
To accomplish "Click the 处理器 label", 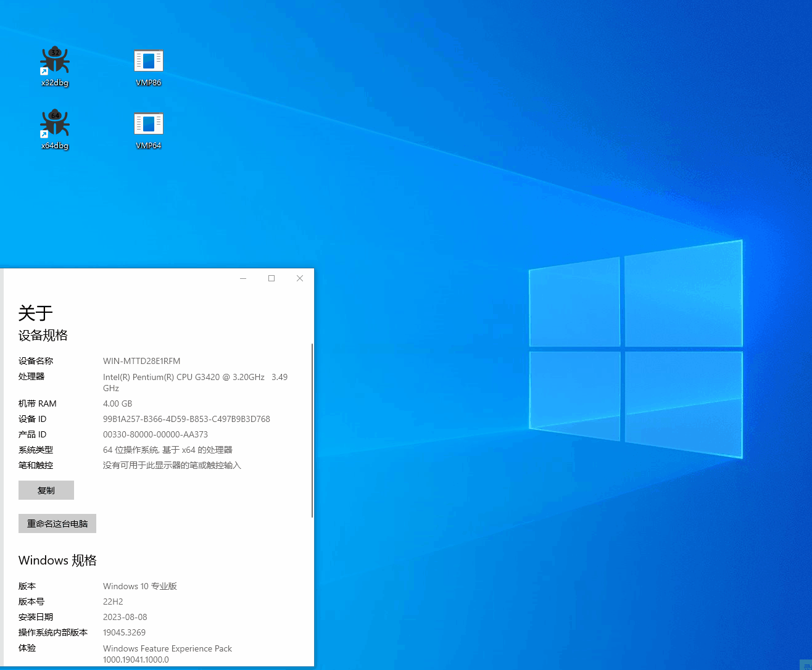I will tap(31, 376).
